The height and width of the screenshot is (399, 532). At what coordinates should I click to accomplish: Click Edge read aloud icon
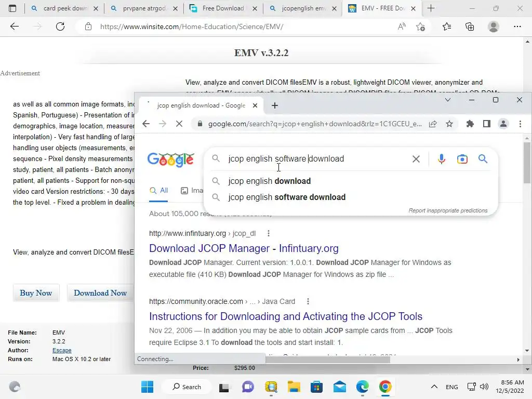click(x=402, y=26)
